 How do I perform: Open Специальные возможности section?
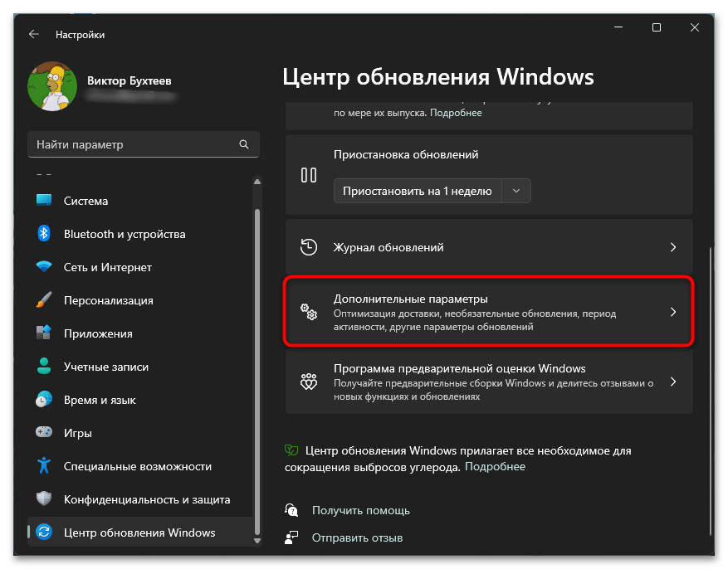point(140,466)
